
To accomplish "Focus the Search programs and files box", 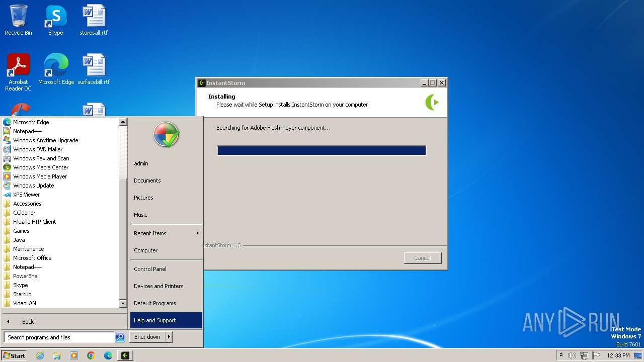I will click(59, 337).
